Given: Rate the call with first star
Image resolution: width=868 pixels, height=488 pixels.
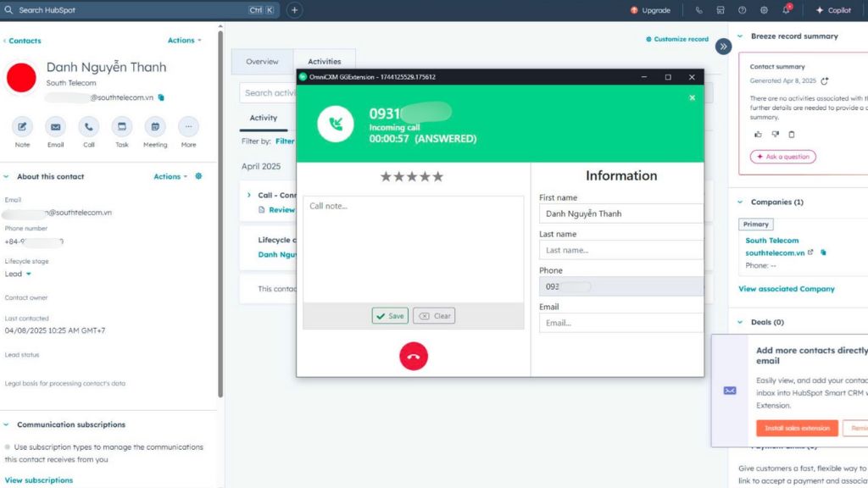Looking at the screenshot, I should [x=386, y=176].
